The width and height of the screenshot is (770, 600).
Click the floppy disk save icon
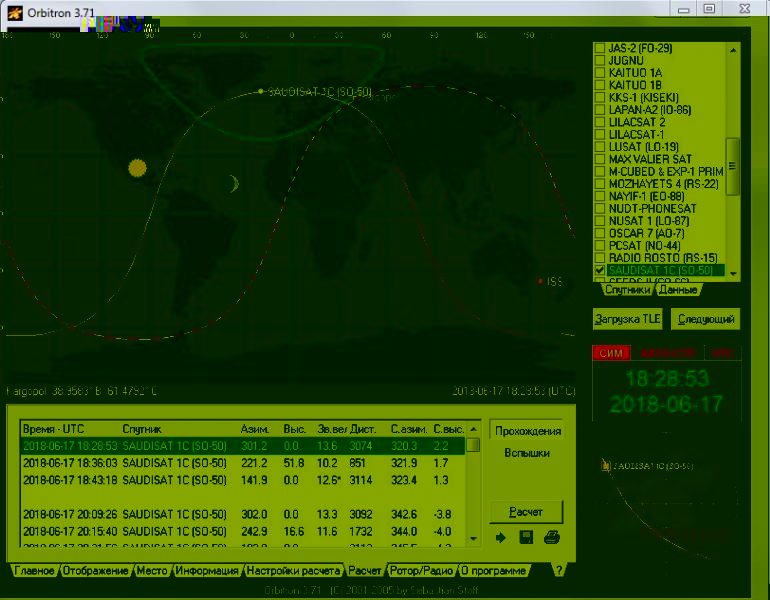click(526, 539)
